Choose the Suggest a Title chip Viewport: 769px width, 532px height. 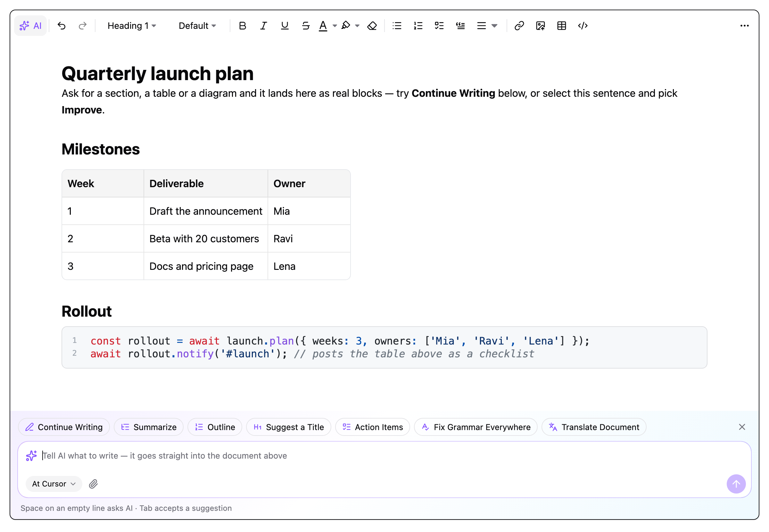tap(289, 427)
